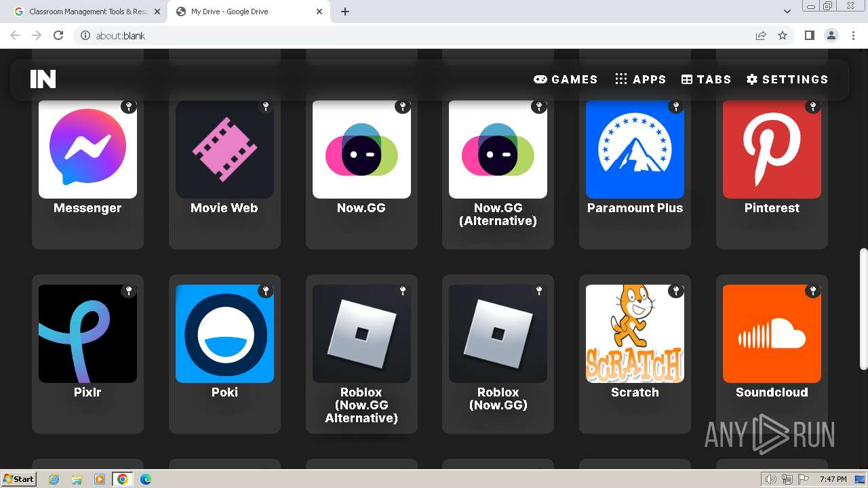The height and width of the screenshot is (488, 868).
Task: Select the My Drive - Google Drive tab
Action: [248, 12]
